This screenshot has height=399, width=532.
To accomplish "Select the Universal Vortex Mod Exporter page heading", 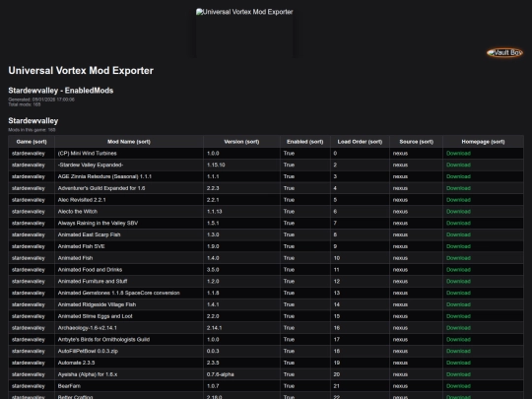I will tap(81, 71).
